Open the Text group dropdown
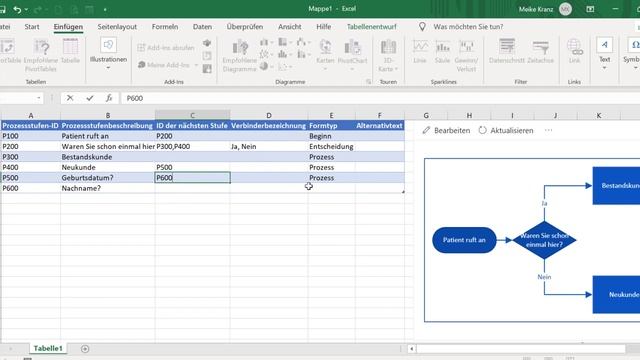 pyautogui.click(x=604, y=54)
